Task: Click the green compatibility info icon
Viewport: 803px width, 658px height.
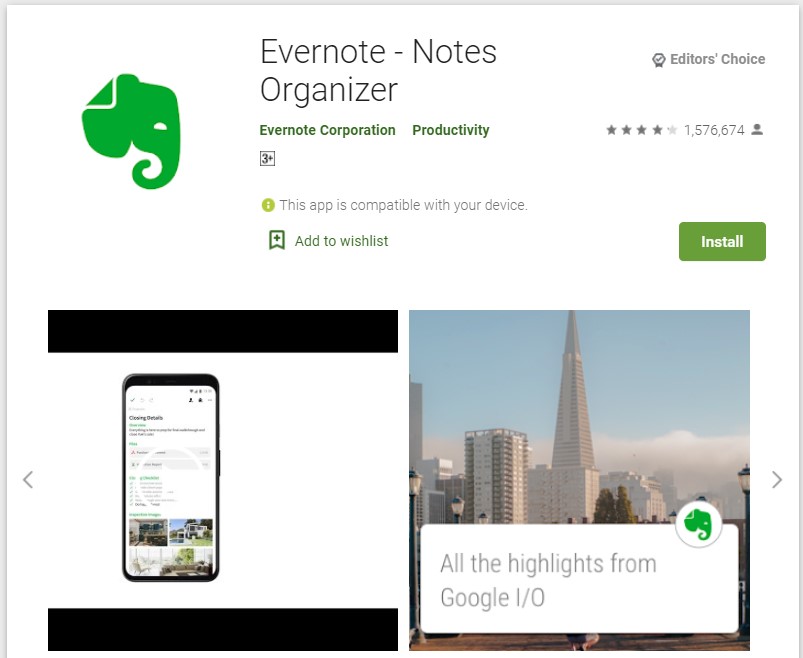Action: click(268, 205)
